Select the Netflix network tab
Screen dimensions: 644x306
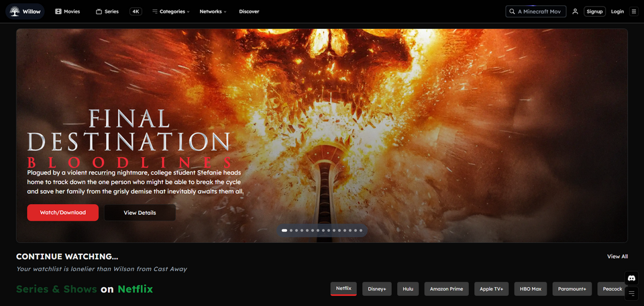pyautogui.click(x=343, y=289)
